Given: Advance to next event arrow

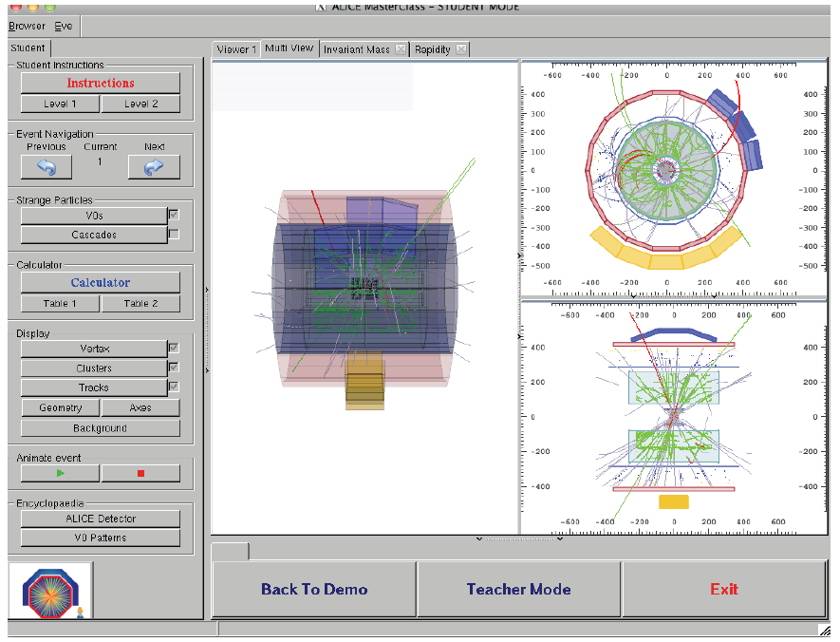Looking at the screenshot, I should click(x=154, y=167).
